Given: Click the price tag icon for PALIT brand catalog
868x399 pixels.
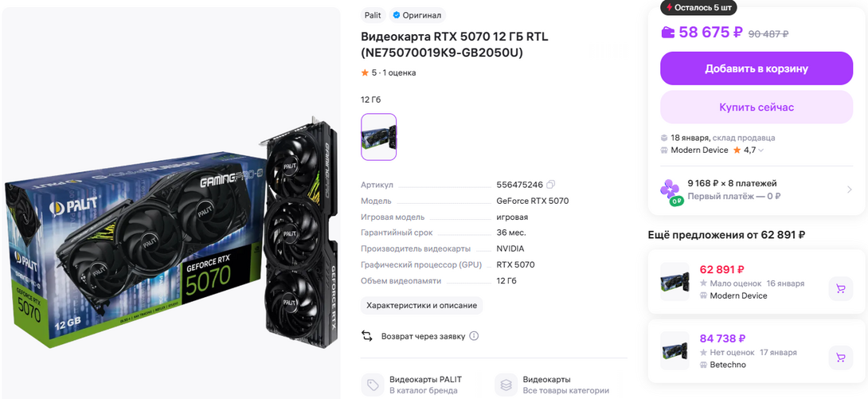Looking at the screenshot, I should tap(373, 385).
